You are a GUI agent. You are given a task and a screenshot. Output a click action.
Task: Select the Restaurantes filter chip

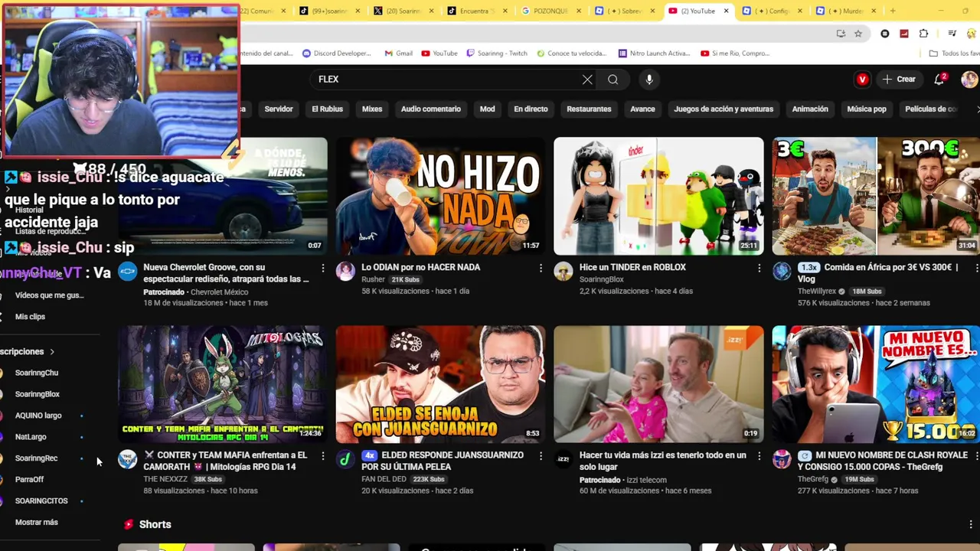tap(589, 109)
